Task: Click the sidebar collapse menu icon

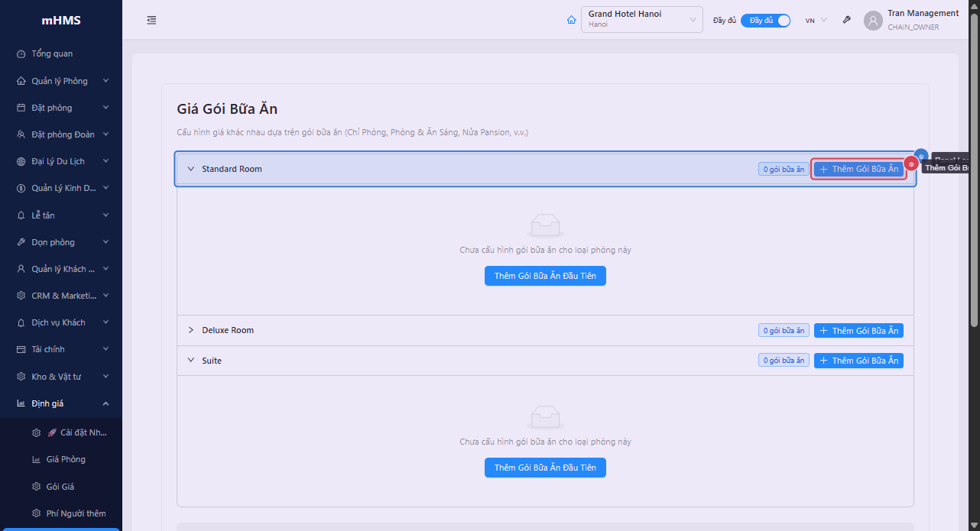Action: point(151,21)
